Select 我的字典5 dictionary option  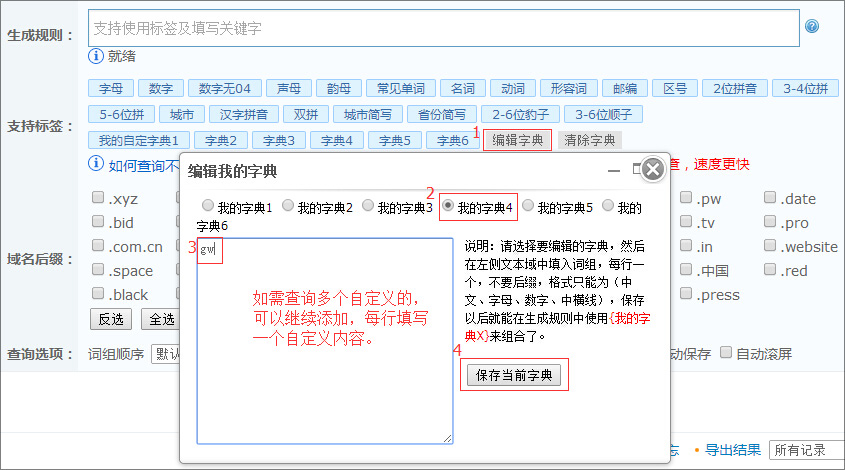528,206
